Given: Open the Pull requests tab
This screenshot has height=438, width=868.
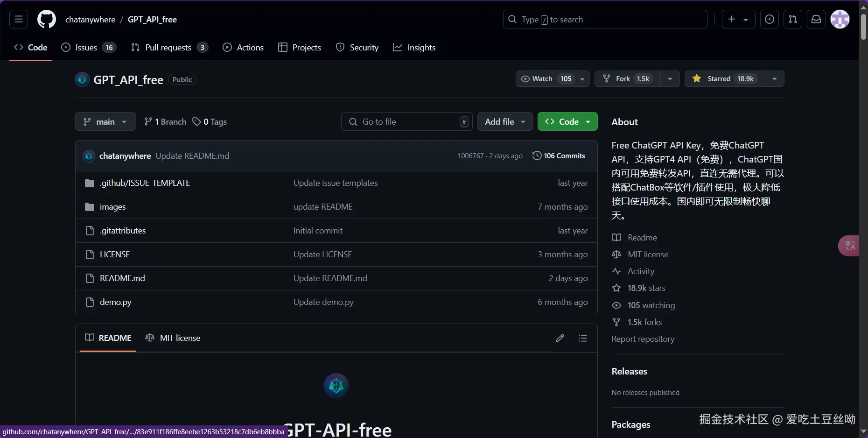Looking at the screenshot, I should (169, 48).
